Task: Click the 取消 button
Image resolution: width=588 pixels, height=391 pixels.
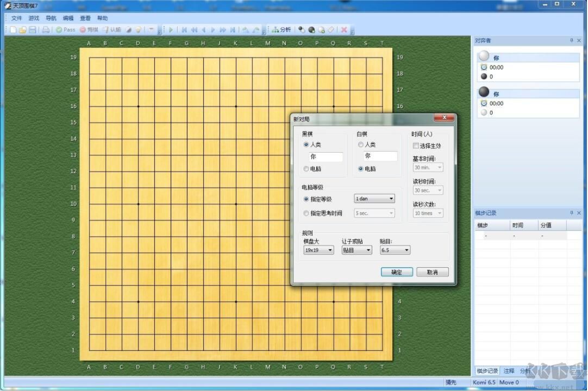Action: [x=433, y=272]
